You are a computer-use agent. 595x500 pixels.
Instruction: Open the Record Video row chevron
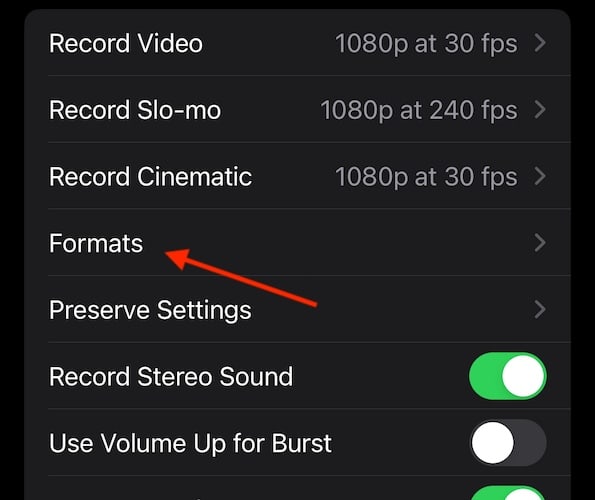coord(540,43)
